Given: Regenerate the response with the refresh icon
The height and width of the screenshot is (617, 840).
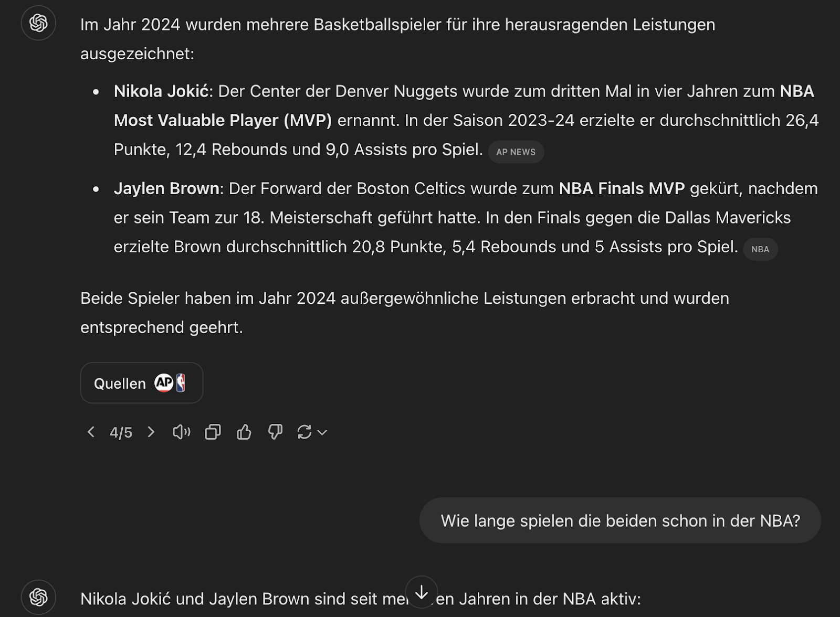Looking at the screenshot, I should pos(304,432).
